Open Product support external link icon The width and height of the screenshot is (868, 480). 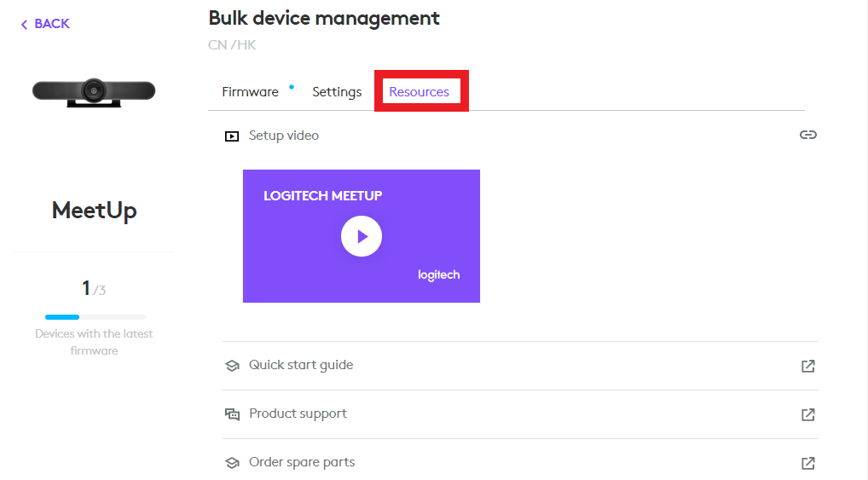(x=807, y=414)
